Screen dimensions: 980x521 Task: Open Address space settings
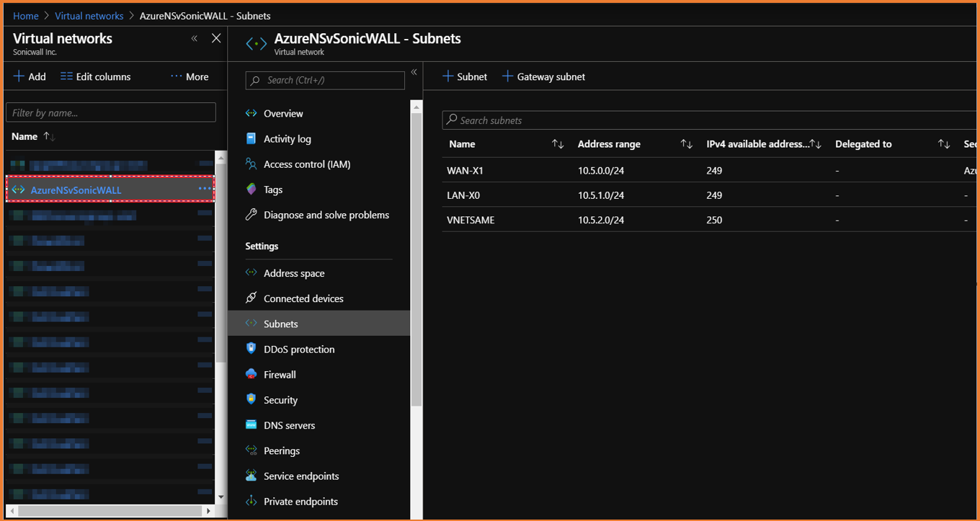point(294,273)
